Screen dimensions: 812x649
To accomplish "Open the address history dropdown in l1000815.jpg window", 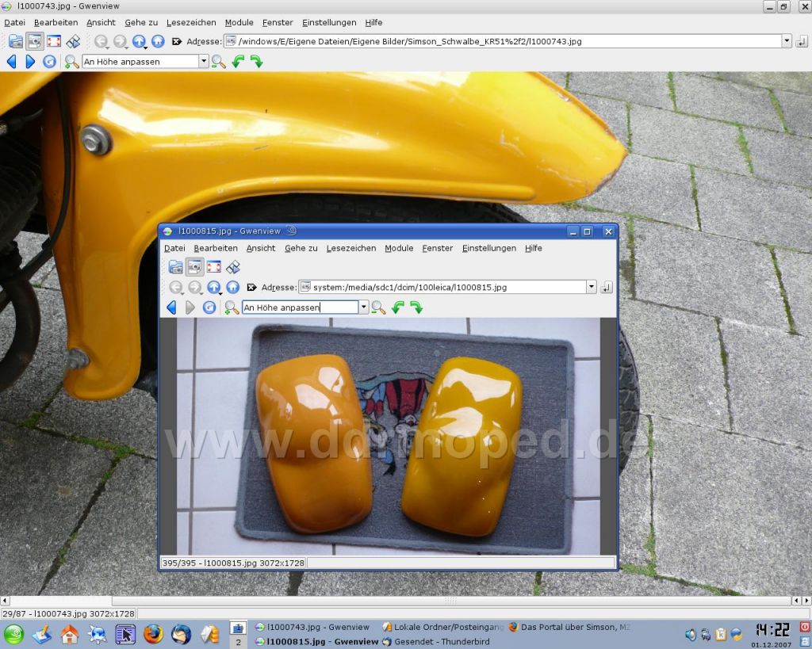I will click(x=591, y=288).
